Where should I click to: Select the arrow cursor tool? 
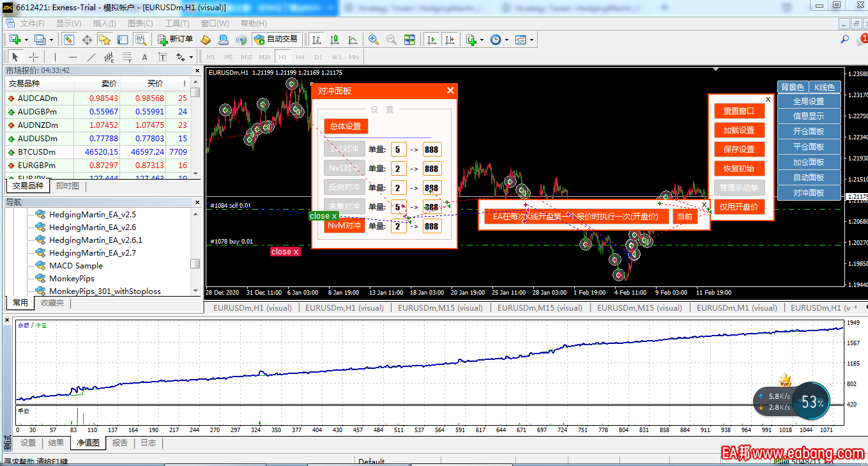point(15,57)
